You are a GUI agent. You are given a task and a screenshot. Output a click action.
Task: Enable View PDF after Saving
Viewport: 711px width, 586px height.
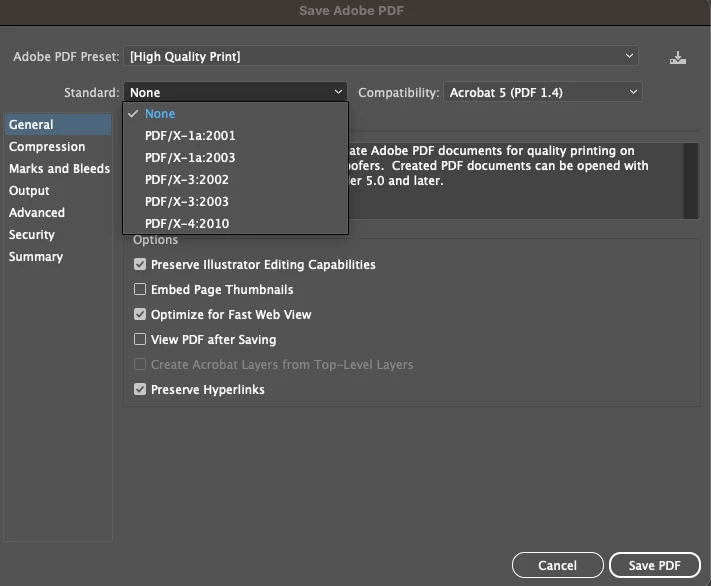coord(140,339)
